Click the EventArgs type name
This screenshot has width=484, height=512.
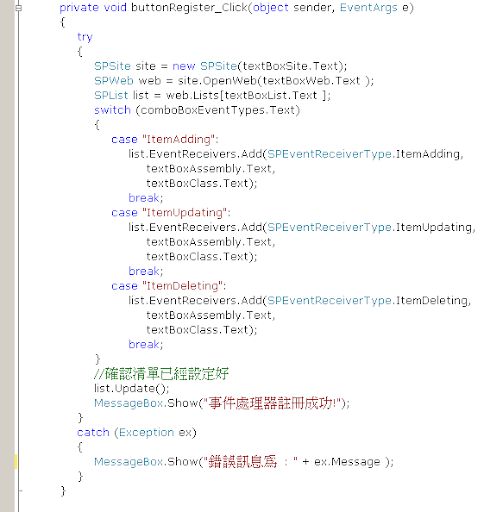click(369, 8)
